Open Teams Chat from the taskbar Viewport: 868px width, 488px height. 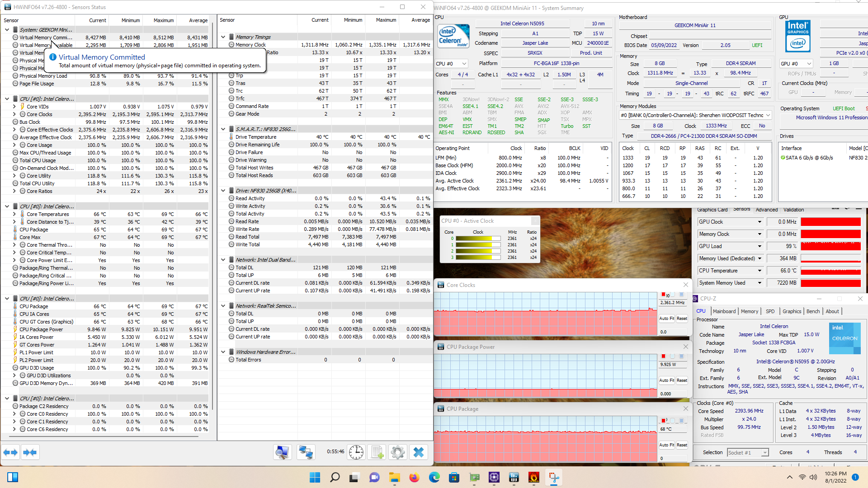coord(374,477)
